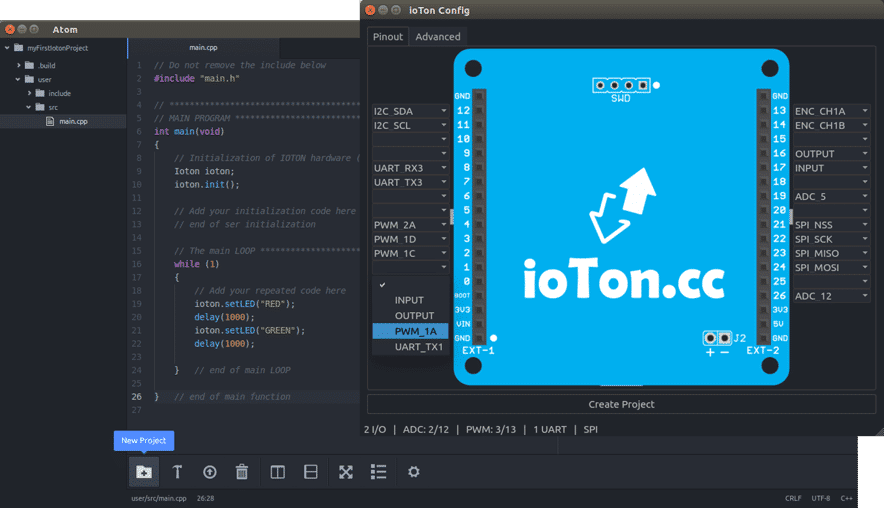884x508 pixels.
Task: Click the hammer build icon in bottom toolbar
Action: pyautogui.click(x=177, y=472)
